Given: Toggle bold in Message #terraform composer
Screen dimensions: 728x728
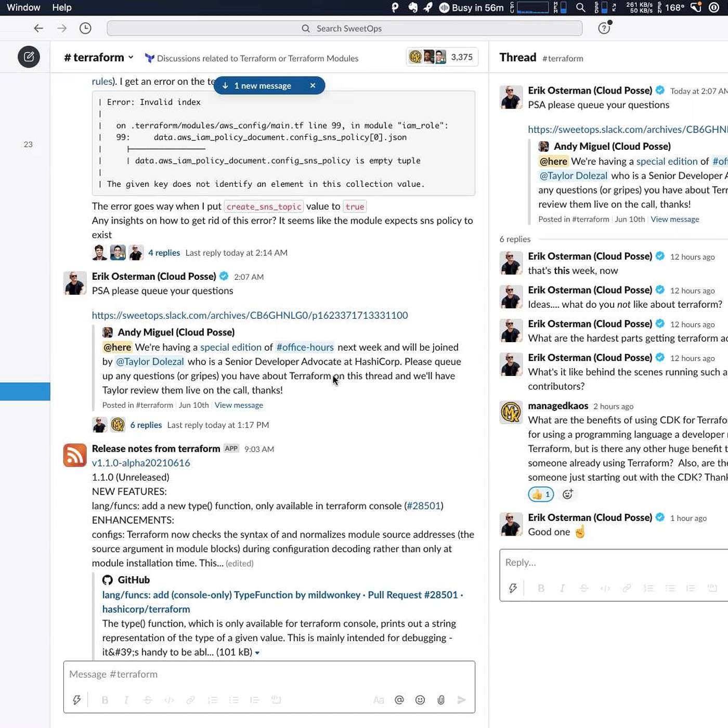Looking at the screenshot, I should pos(105,700).
